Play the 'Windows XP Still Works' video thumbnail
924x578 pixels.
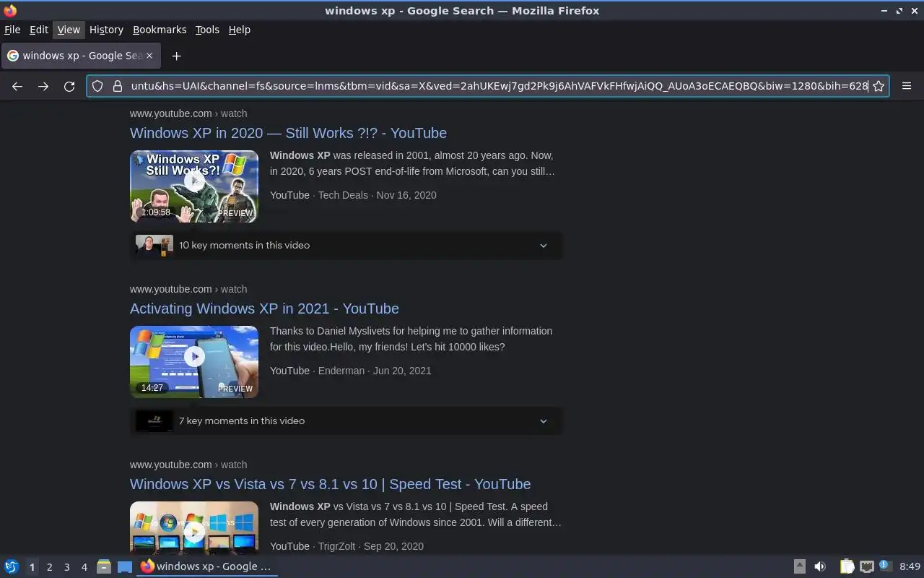pyautogui.click(x=194, y=186)
